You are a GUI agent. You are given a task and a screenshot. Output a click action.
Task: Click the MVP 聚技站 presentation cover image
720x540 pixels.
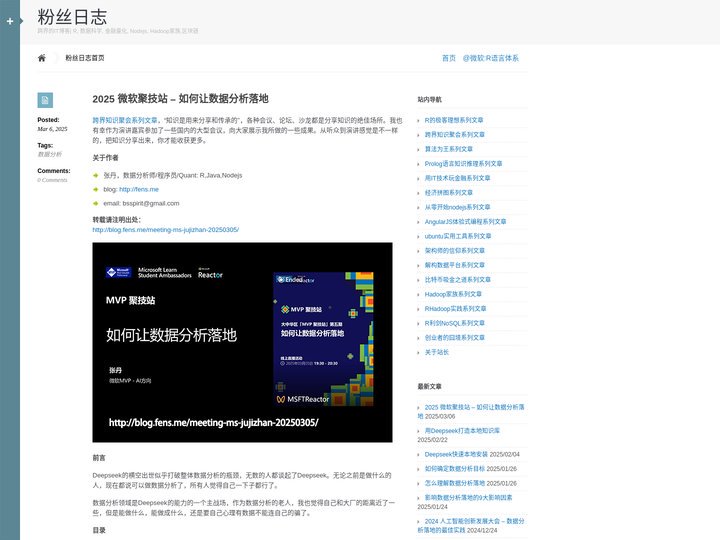click(x=242, y=343)
